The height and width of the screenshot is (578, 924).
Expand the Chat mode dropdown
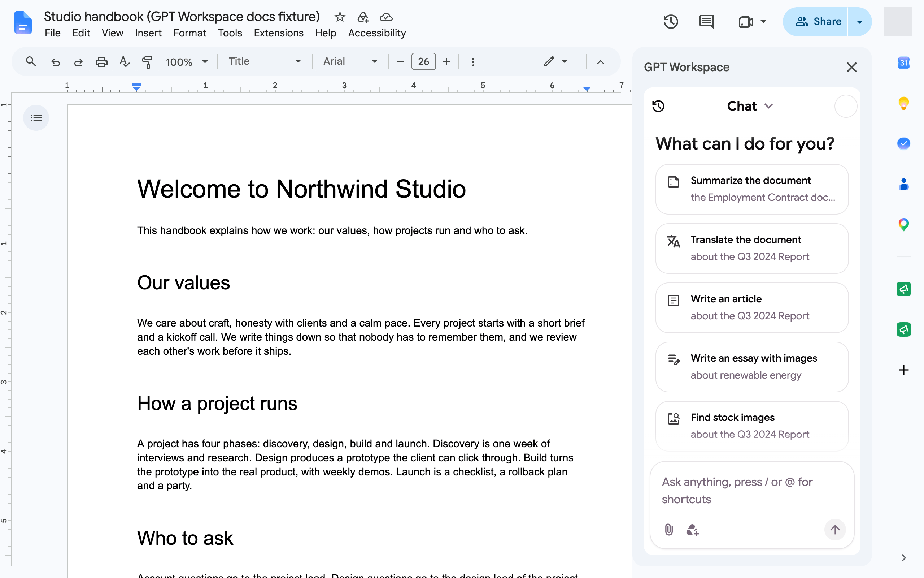pyautogui.click(x=750, y=106)
